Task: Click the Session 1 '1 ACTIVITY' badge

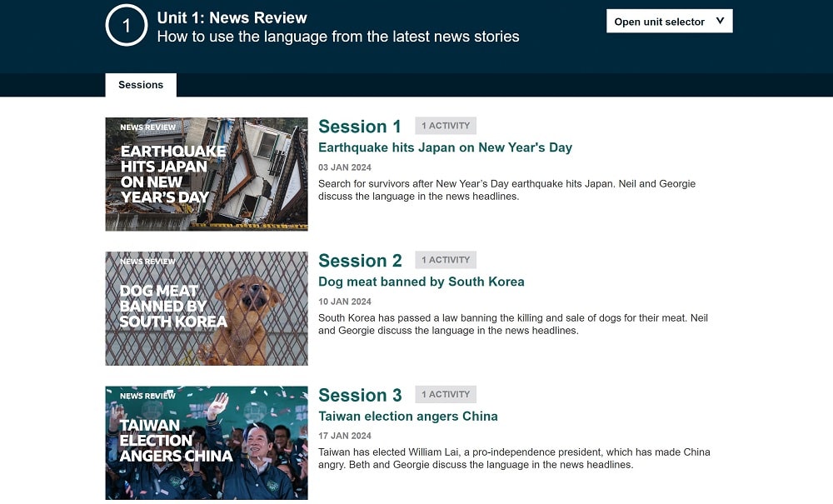Action: [446, 126]
